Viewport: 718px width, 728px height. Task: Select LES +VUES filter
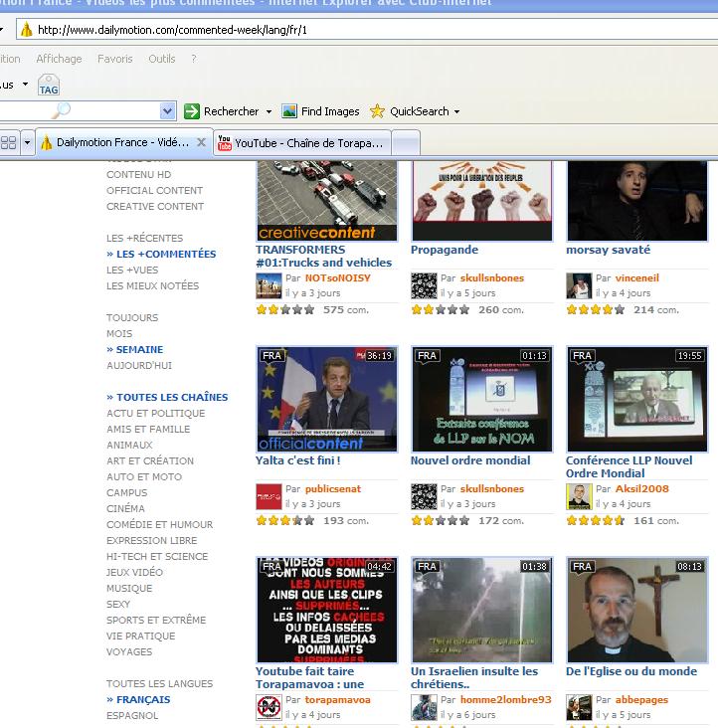132,270
